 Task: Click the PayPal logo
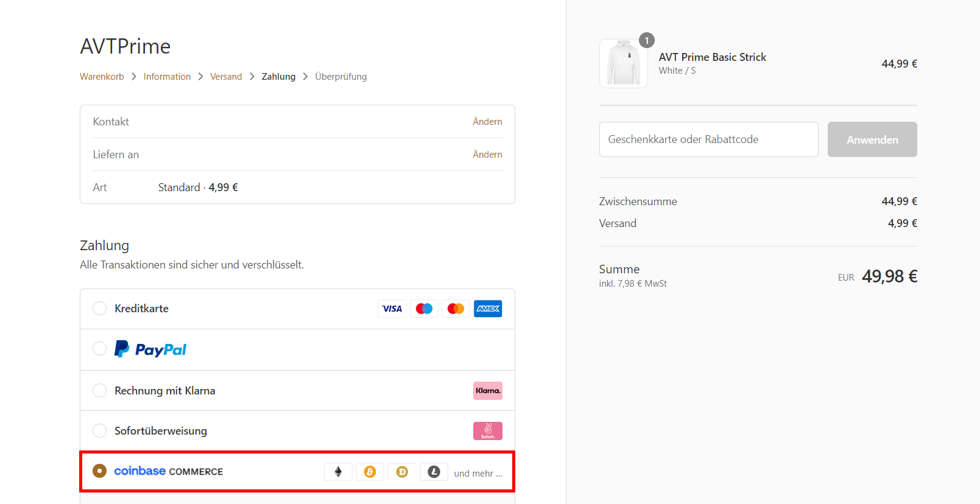[150, 349]
